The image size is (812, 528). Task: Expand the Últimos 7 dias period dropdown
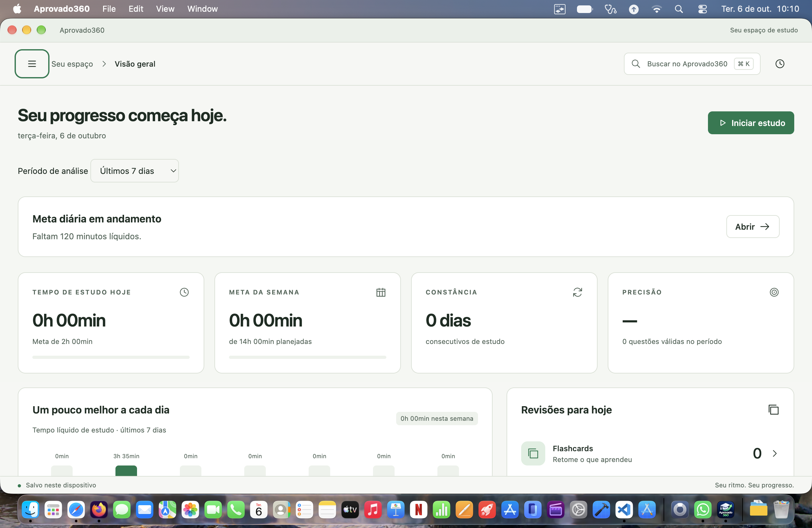(134, 171)
